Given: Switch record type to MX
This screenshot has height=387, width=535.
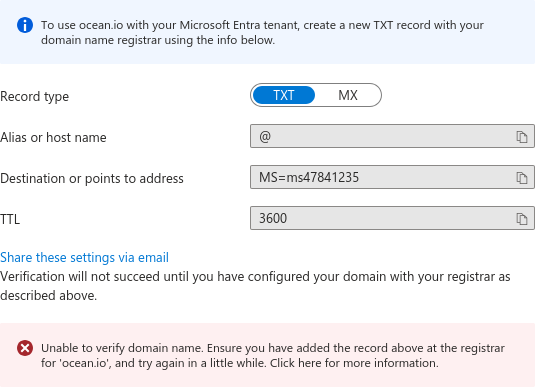Looking at the screenshot, I should tap(348, 95).
